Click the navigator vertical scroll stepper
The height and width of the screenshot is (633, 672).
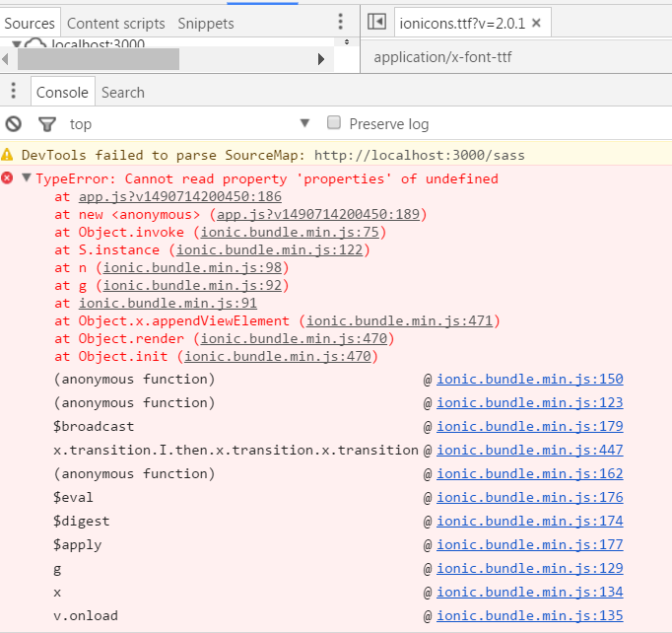click(347, 41)
